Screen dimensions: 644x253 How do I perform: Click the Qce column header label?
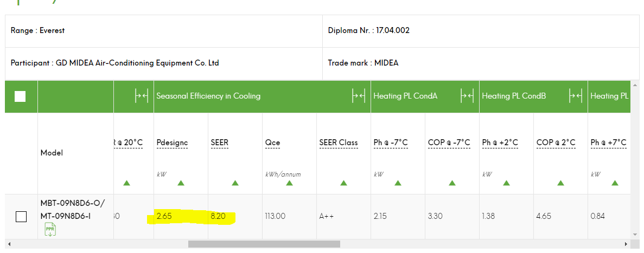(x=273, y=142)
